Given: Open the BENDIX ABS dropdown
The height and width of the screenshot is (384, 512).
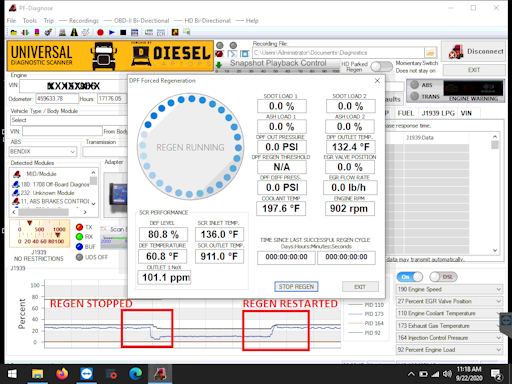Looking at the screenshot, I should click(x=43, y=152).
